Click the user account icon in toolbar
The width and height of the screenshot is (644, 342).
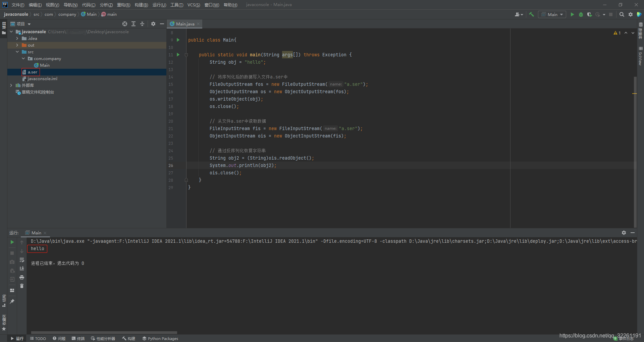[519, 14]
